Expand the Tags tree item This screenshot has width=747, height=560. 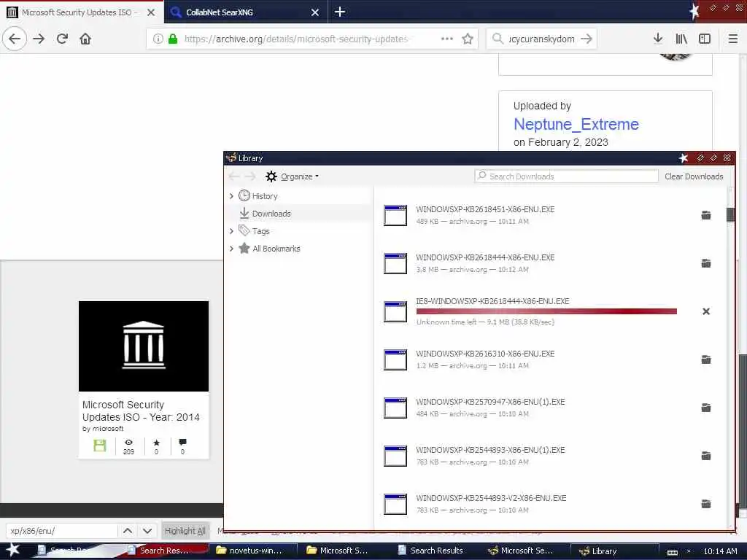tap(231, 231)
